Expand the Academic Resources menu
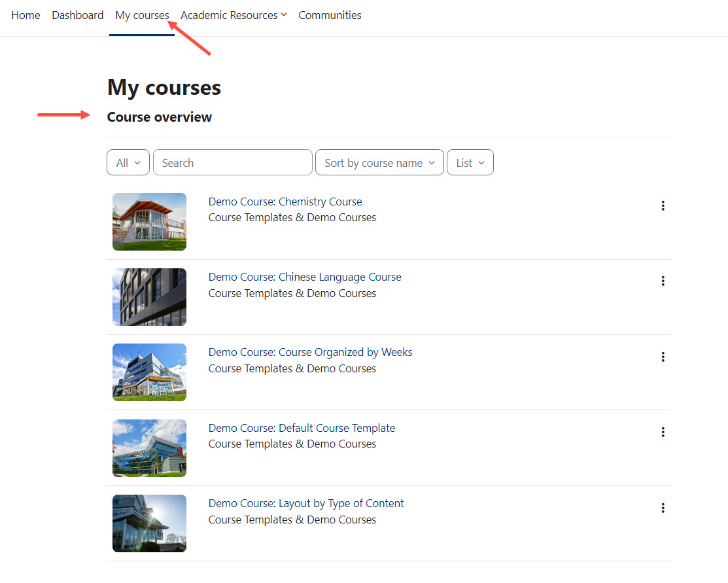Image resolution: width=728 pixels, height=583 pixels. 233,15
